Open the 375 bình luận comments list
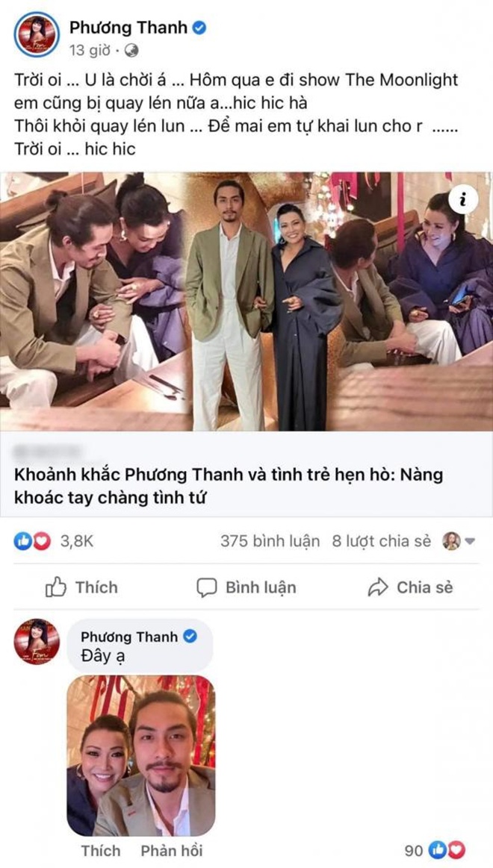Image resolution: width=493 pixels, height=868 pixels. [x=270, y=541]
